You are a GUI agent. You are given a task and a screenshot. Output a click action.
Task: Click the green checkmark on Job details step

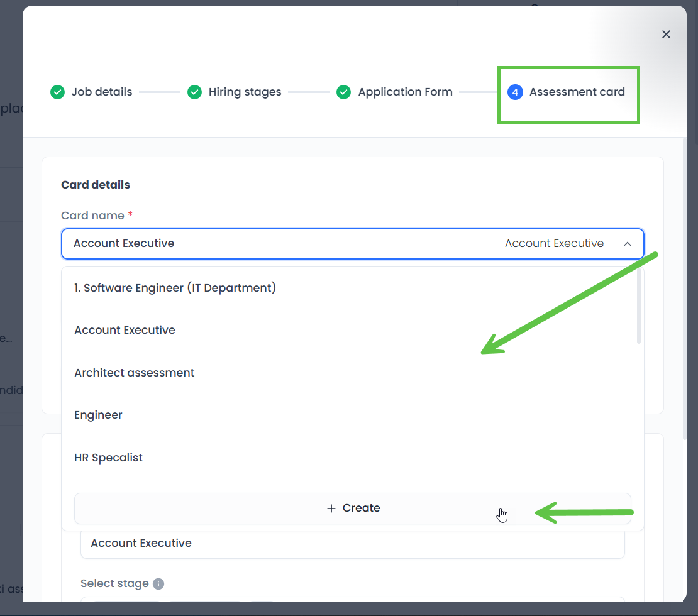tap(57, 92)
